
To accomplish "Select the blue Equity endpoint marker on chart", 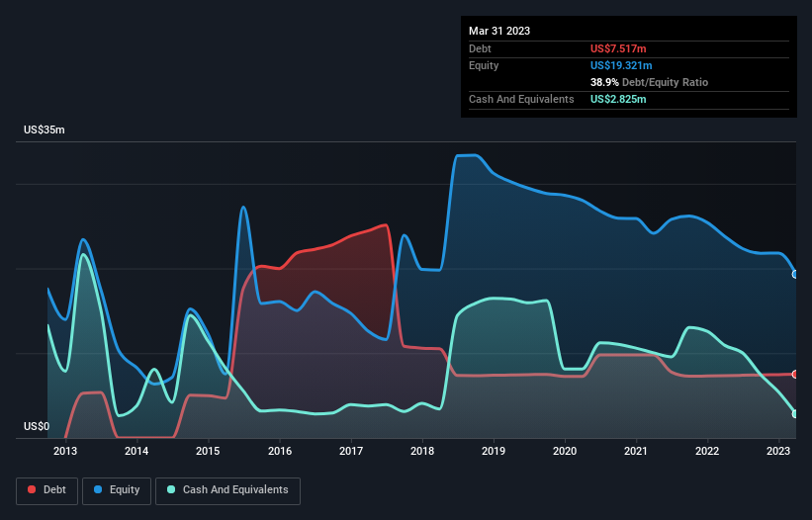I will click(795, 274).
